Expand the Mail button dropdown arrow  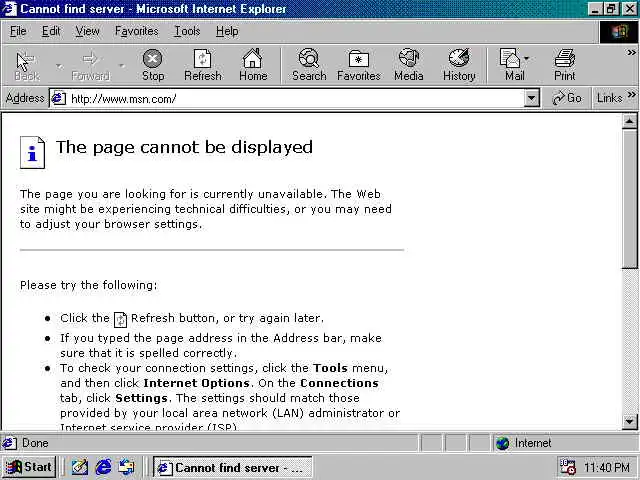[526, 58]
